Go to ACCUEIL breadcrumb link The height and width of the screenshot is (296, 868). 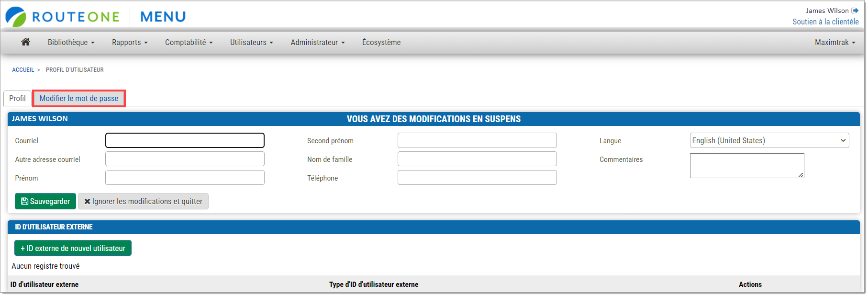23,70
